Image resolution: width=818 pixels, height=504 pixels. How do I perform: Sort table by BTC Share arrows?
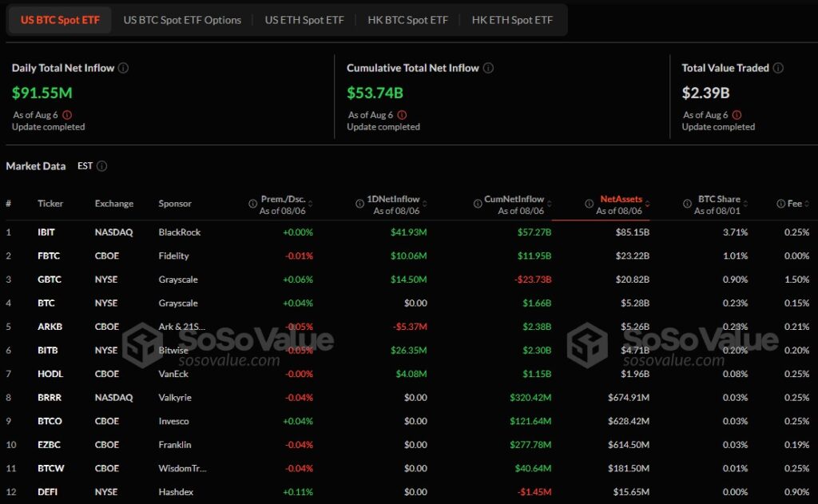click(745, 204)
